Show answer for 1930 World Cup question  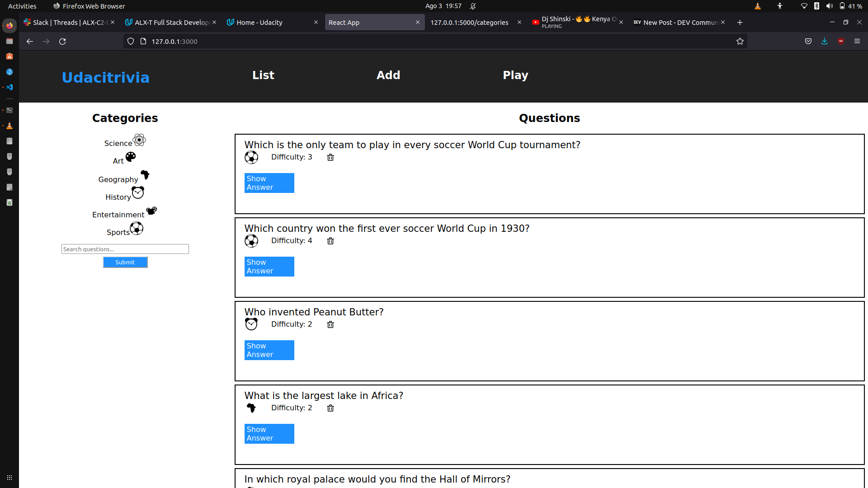pos(269,267)
